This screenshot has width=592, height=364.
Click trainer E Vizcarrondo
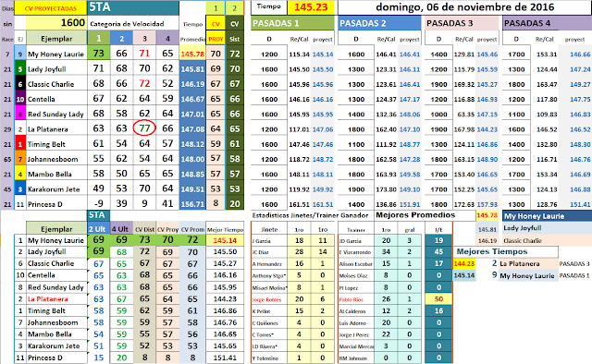pyautogui.click(x=355, y=252)
